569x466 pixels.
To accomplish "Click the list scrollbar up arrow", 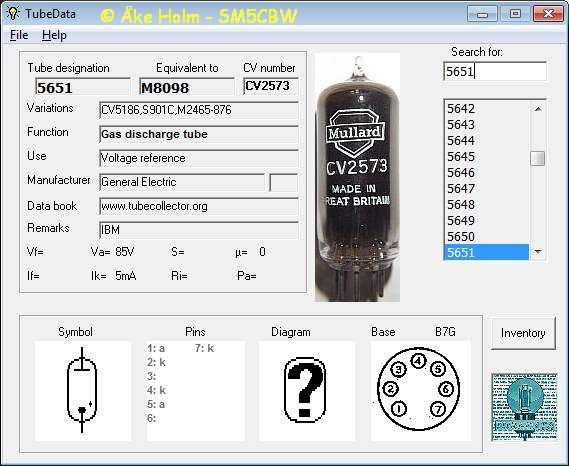I will pos(538,109).
